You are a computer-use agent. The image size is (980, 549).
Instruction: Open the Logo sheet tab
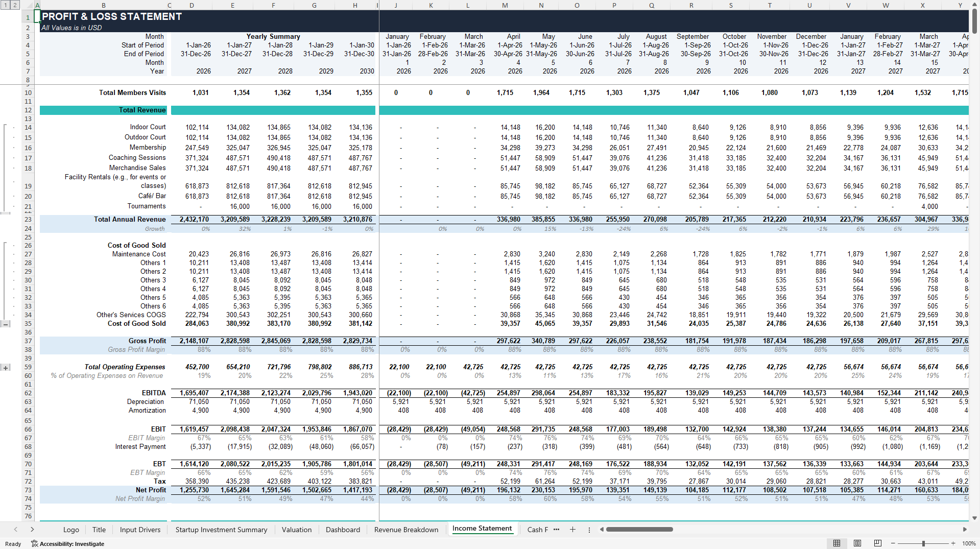(x=71, y=530)
